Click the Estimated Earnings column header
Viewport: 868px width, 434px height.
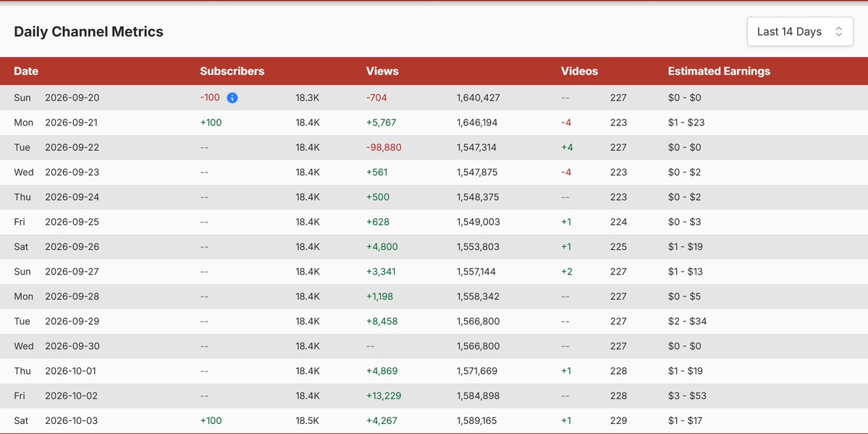(719, 71)
